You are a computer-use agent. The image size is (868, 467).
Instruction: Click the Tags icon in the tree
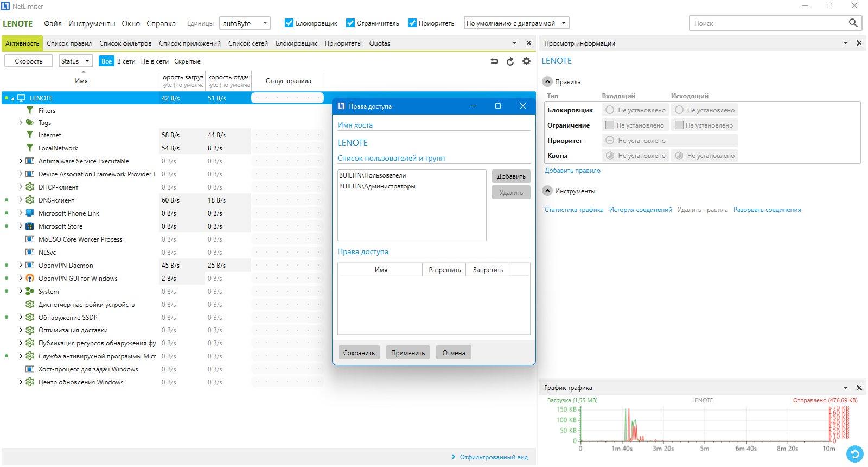30,123
